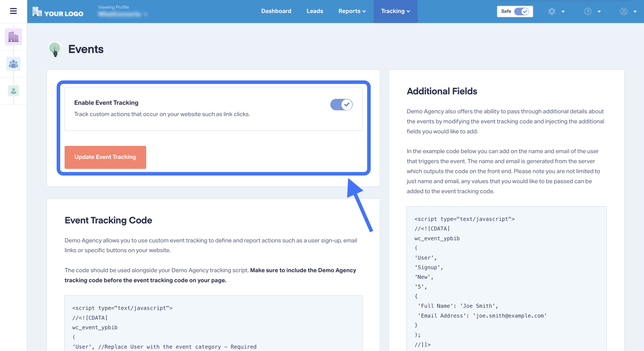Expand the Tracking dropdown menu

point(395,11)
